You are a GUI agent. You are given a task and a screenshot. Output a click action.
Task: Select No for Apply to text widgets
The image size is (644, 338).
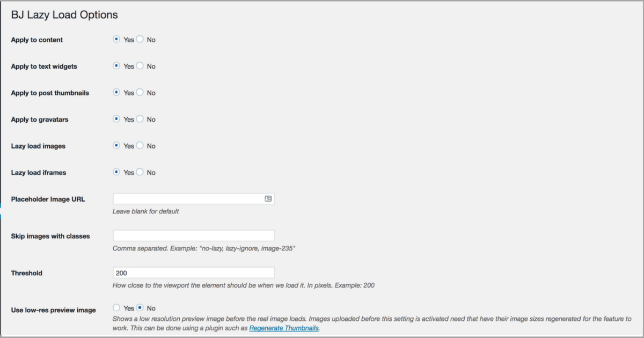pyautogui.click(x=140, y=66)
